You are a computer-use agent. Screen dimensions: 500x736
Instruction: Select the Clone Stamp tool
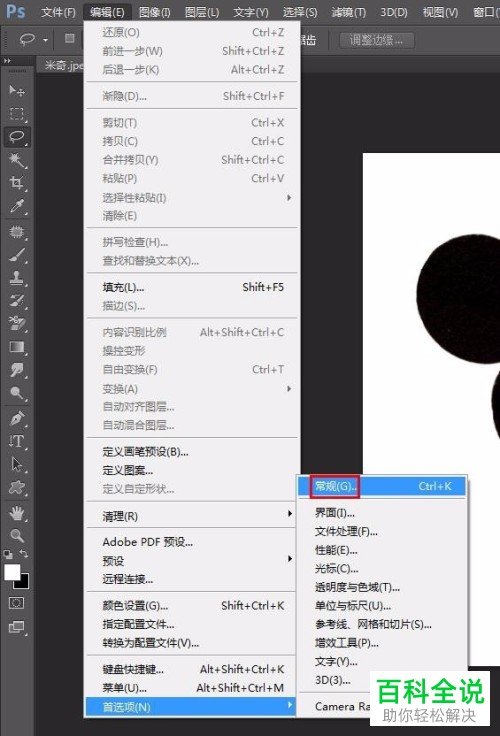click(x=17, y=278)
